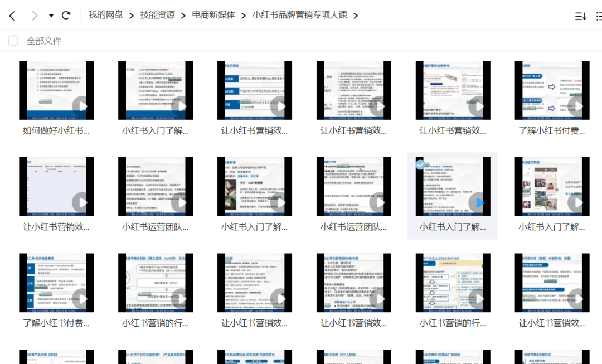Expand the chevron after 小红书品牌营销专项大课
This screenshot has height=364, width=602.
click(x=356, y=16)
